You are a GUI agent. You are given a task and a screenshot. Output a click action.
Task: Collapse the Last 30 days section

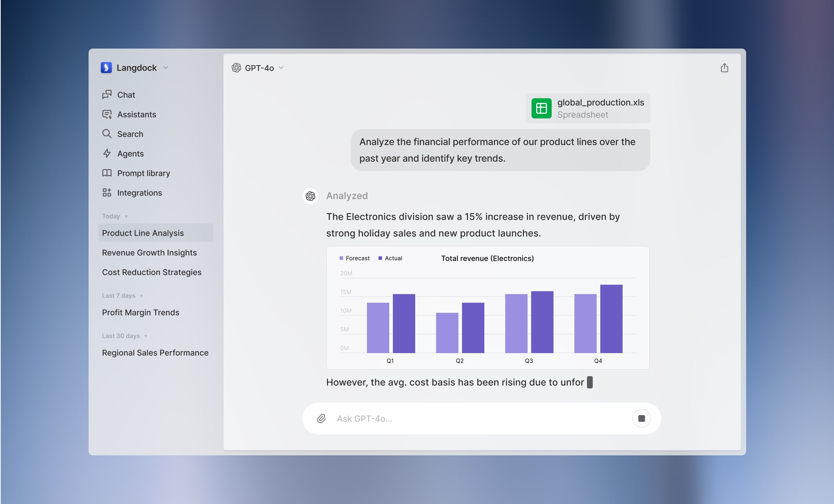click(145, 336)
